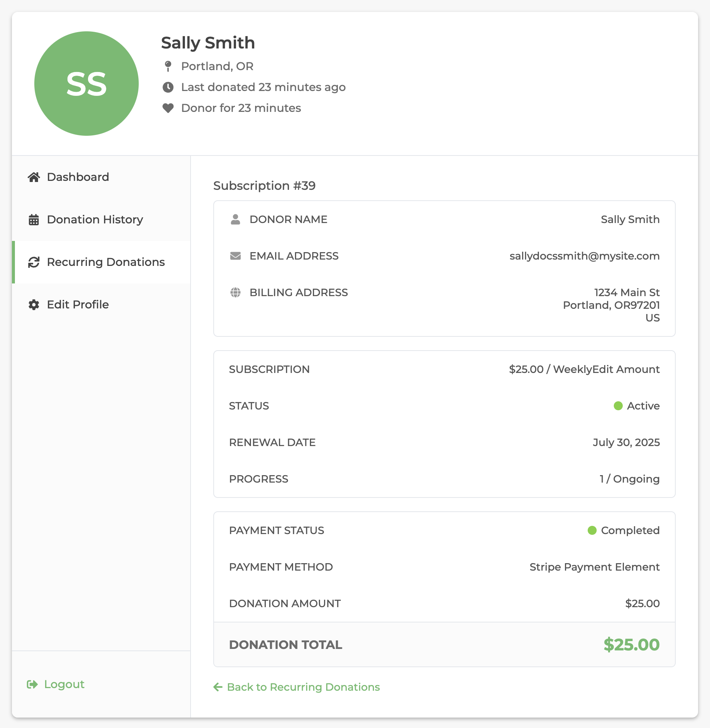
Task: Click the Logout arrow icon
Action: 32,684
